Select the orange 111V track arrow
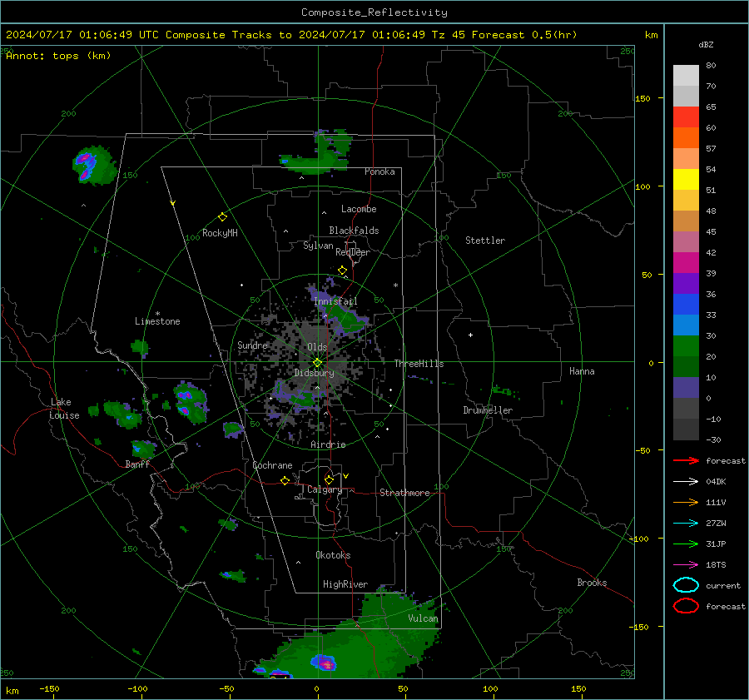This screenshot has height=700, width=749. click(686, 502)
